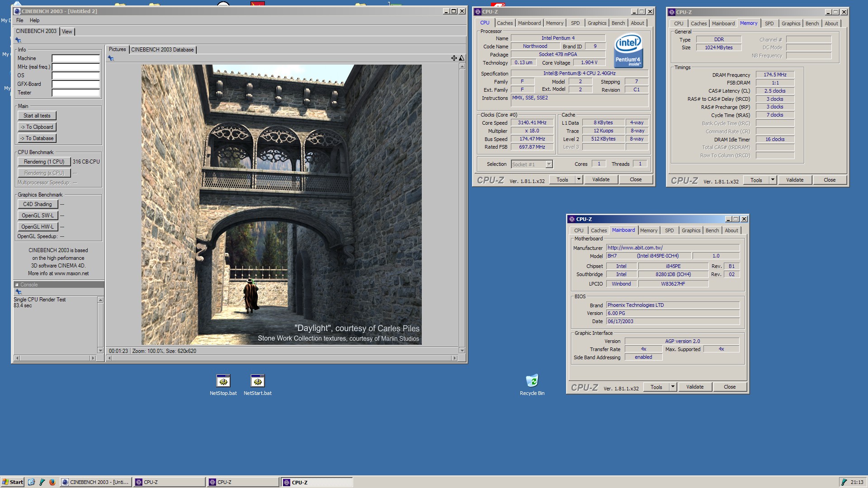Click the render view vertical scrollbar down arrow
The width and height of the screenshot is (868, 488).
pos(462,351)
